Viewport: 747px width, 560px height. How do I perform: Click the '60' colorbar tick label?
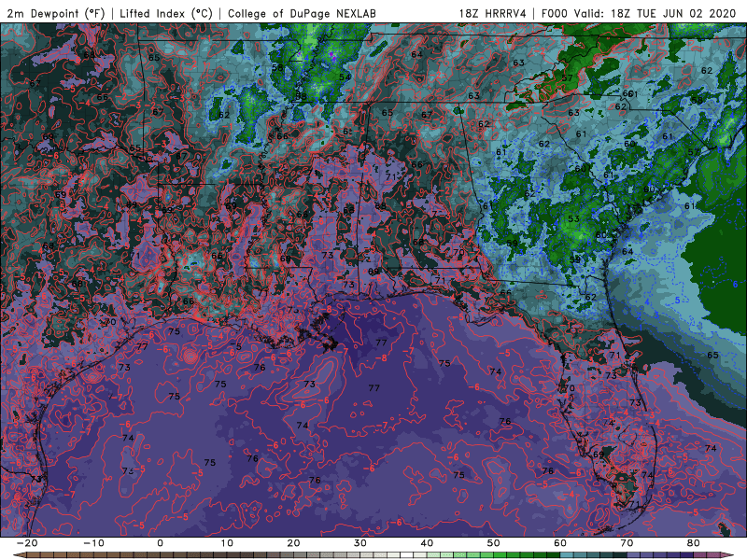pyautogui.click(x=560, y=543)
